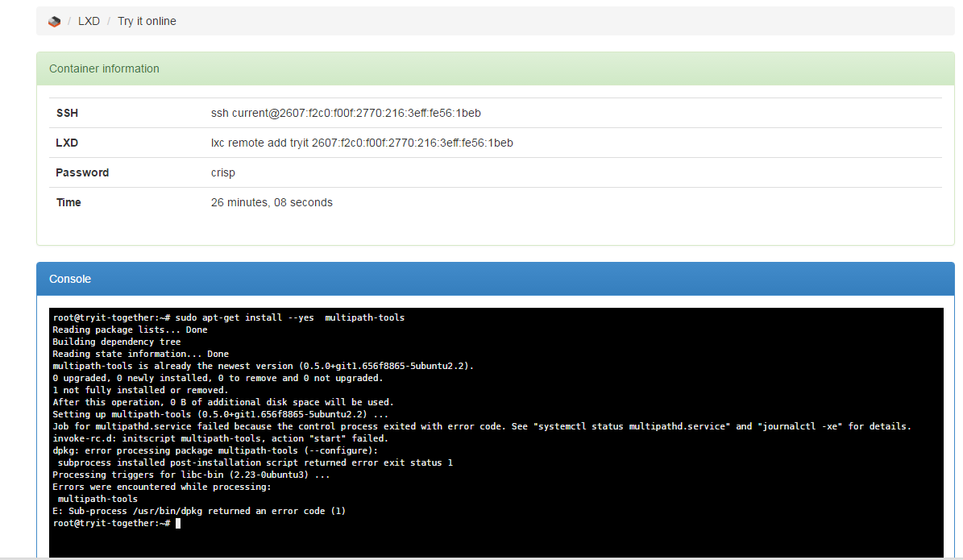Click the 'Reading package lists... Done' line
The image size is (963, 560).
(x=131, y=330)
